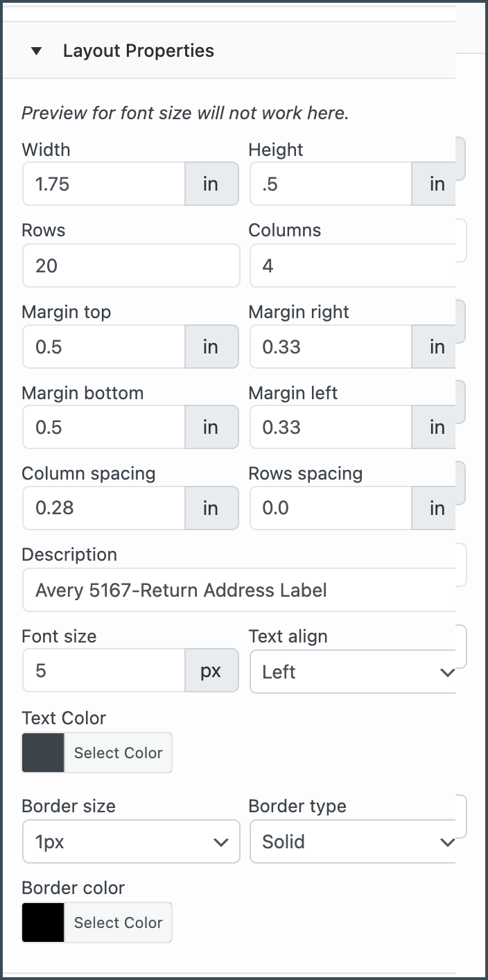Click the Margin bottom input field
Screen dimensions: 488x980
click(104, 427)
